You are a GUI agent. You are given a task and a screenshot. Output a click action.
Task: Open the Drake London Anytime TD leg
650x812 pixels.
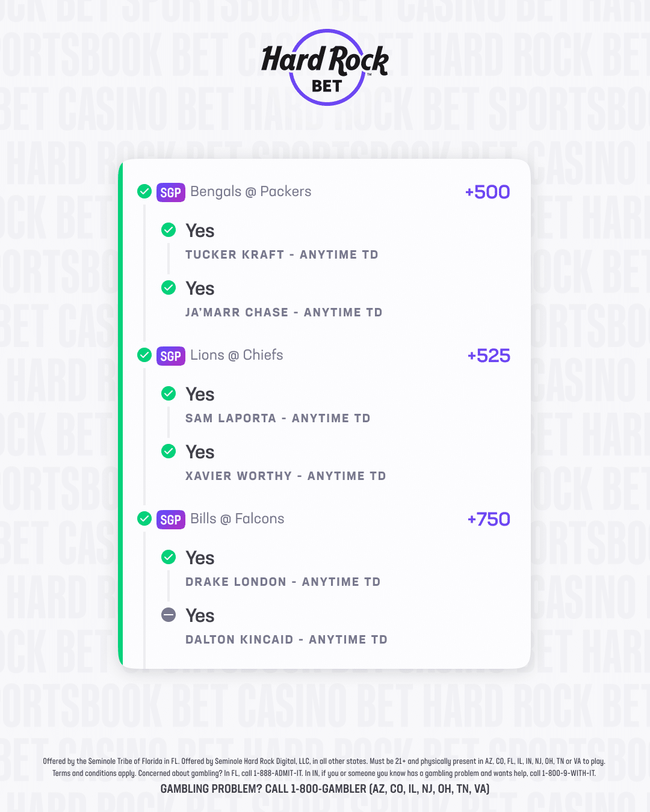[283, 582]
